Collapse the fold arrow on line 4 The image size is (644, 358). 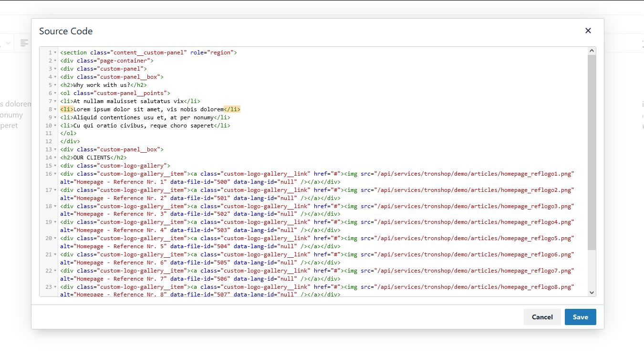click(55, 77)
